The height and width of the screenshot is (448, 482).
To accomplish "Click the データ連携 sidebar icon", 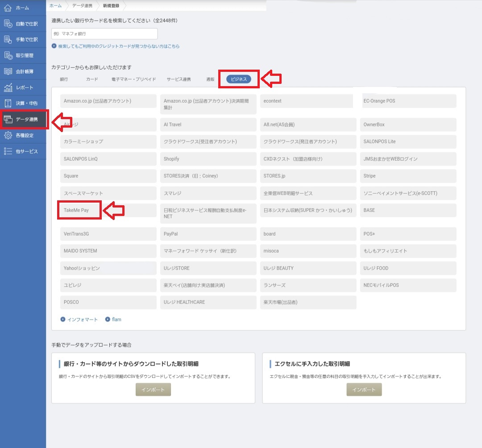I will (8, 119).
